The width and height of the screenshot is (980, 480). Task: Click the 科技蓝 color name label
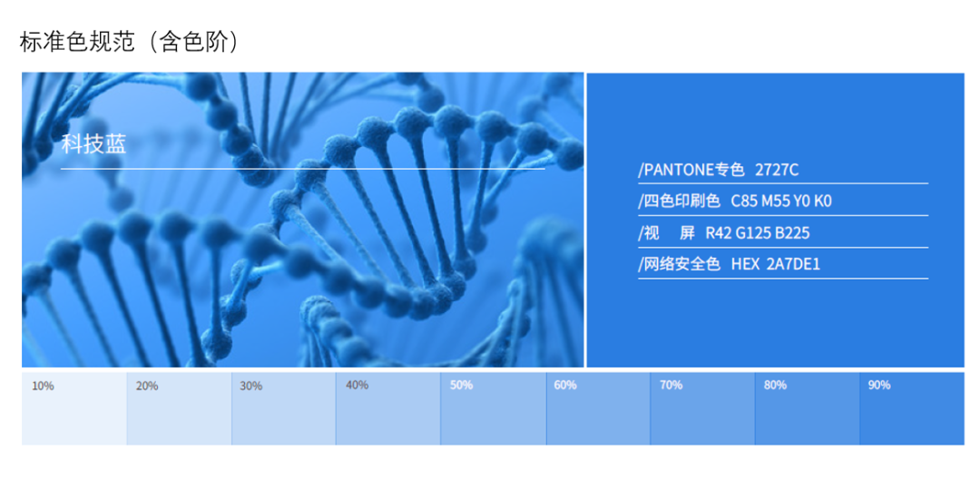[93, 143]
